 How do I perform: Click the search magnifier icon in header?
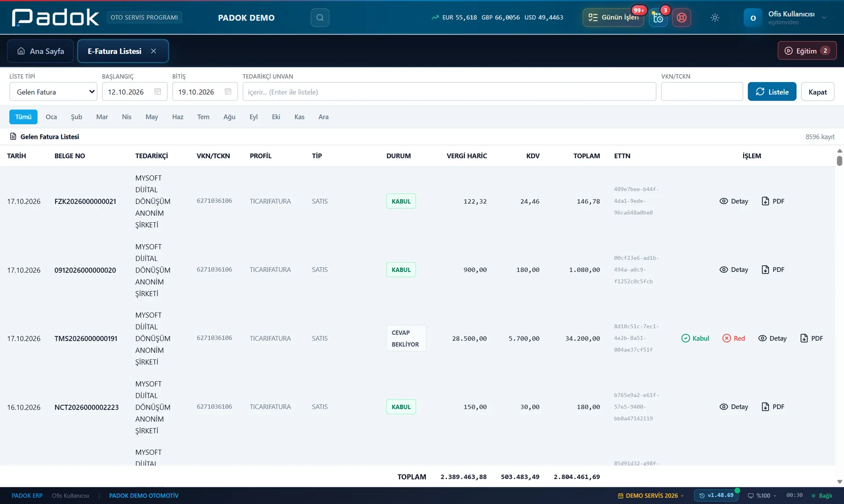[x=320, y=18]
